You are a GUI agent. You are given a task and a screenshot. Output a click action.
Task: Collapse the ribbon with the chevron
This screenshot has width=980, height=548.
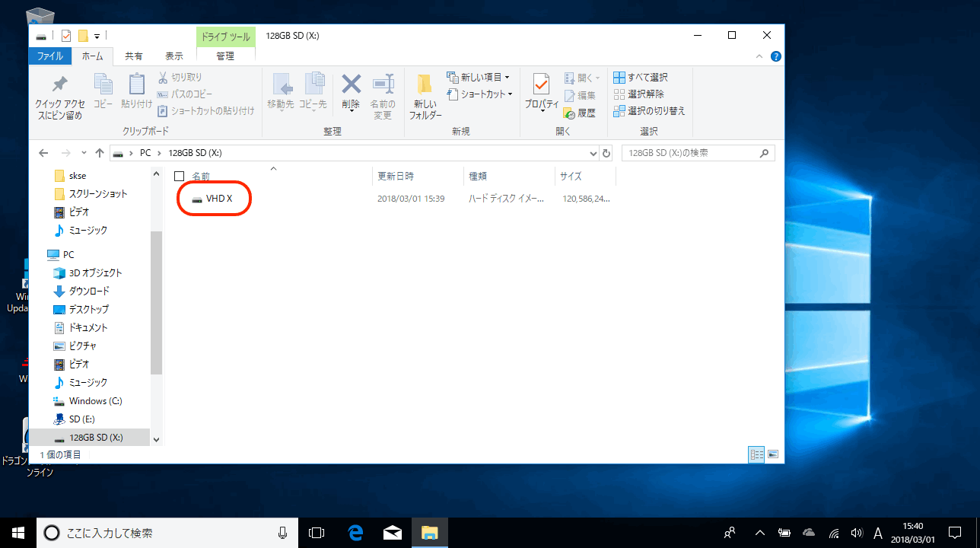759,56
